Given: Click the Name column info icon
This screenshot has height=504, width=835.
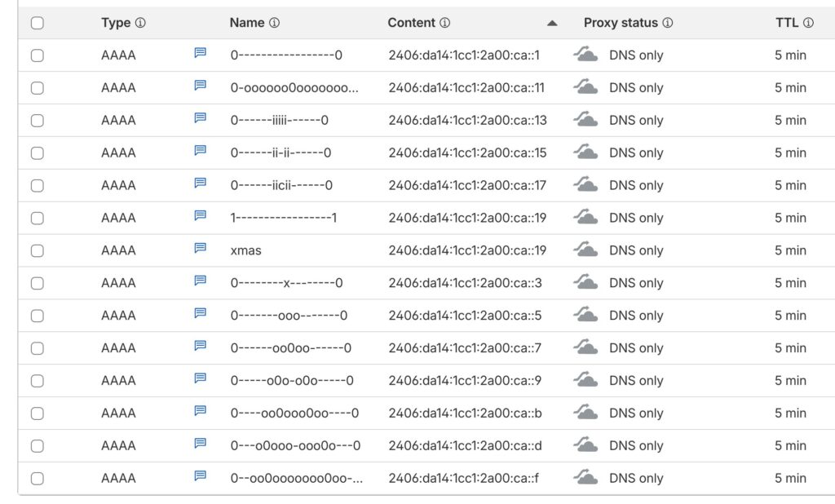Looking at the screenshot, I should click(x=274, y=23).
